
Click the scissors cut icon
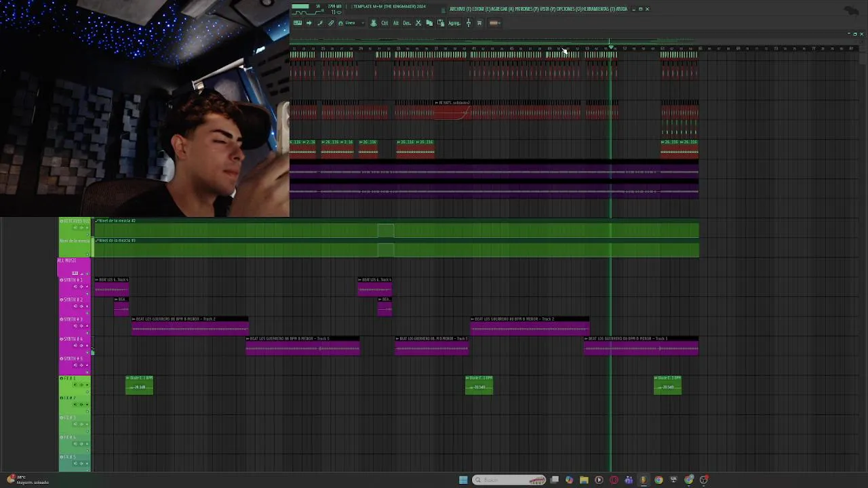point(418,22)
